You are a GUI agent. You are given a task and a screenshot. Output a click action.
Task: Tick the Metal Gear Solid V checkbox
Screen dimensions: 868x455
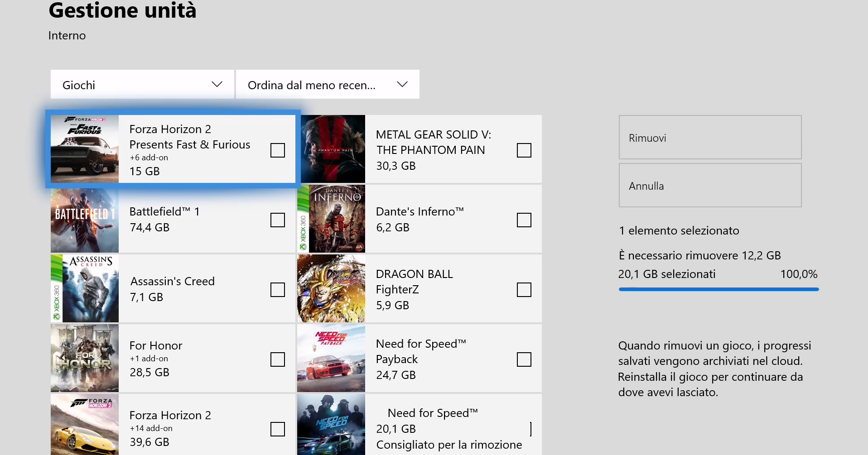point(524,150)
